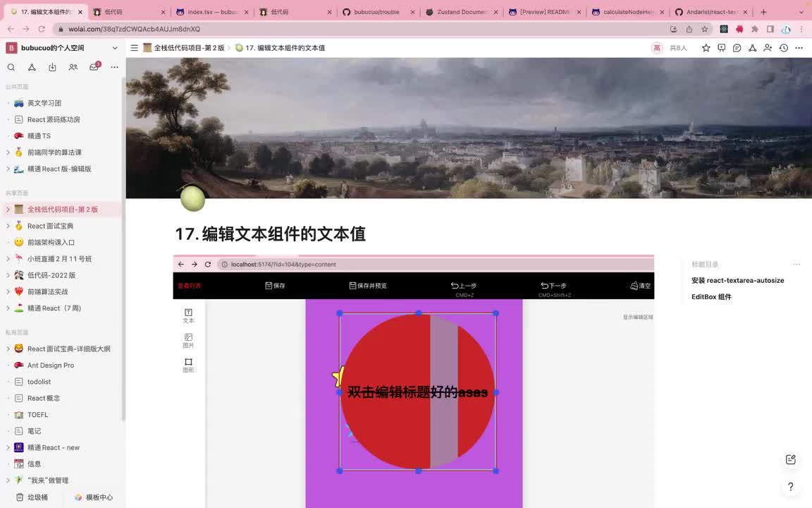812x508 pixels.
Task: Click 共8人 members count
Action: click(x=678, y=48)
